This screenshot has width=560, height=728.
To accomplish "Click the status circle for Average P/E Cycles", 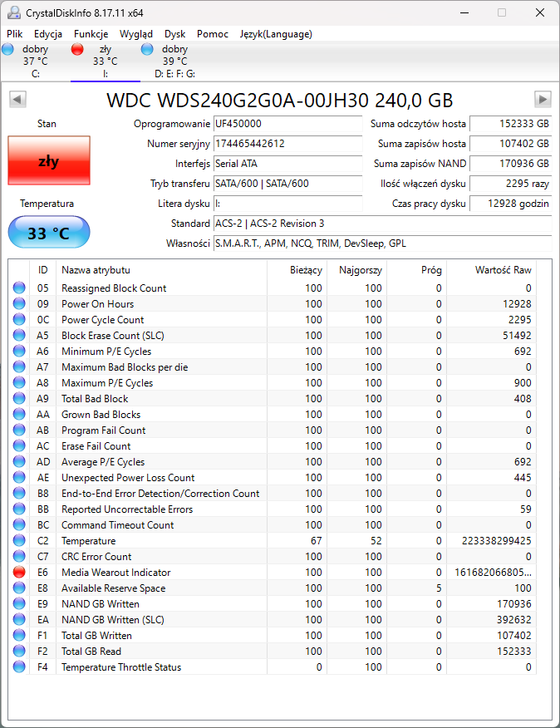I will [19, 461].
